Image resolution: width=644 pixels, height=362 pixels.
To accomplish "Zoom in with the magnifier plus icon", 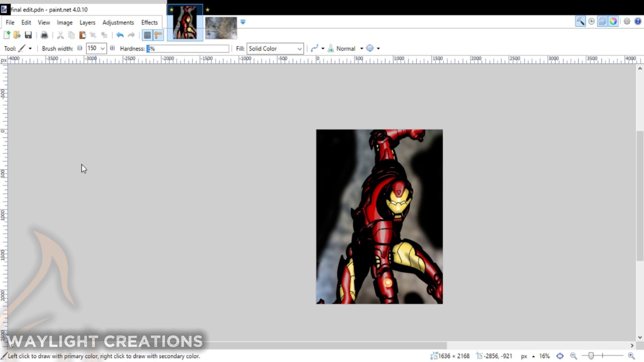I will pyautogui.click(x=631, y=356).
